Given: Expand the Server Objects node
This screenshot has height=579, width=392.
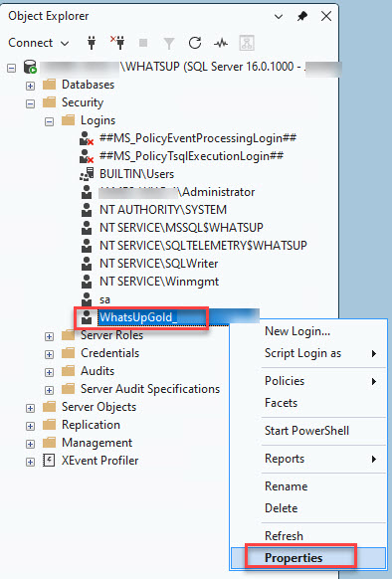Looking at the screenshot, I should 30,408.
